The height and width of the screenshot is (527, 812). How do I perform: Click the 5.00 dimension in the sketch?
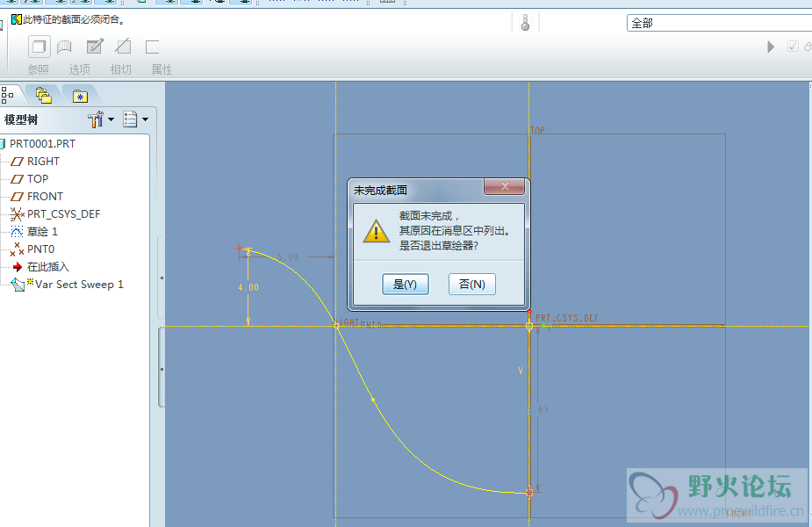pyautogui.click(x=288, y=257)
